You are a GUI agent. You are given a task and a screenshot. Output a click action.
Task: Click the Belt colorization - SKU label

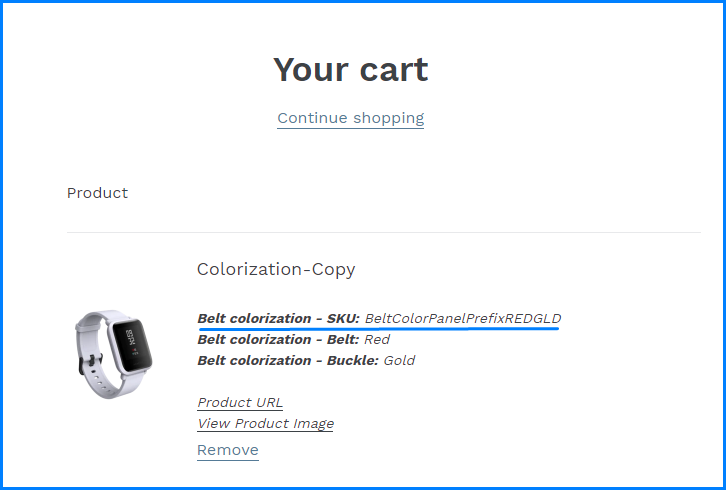click(x=278, y=318)
